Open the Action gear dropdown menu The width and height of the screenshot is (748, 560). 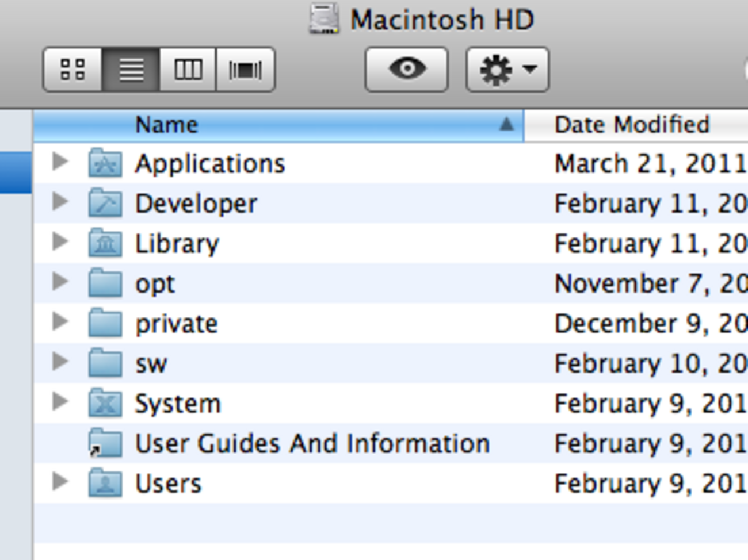[507, 70]
